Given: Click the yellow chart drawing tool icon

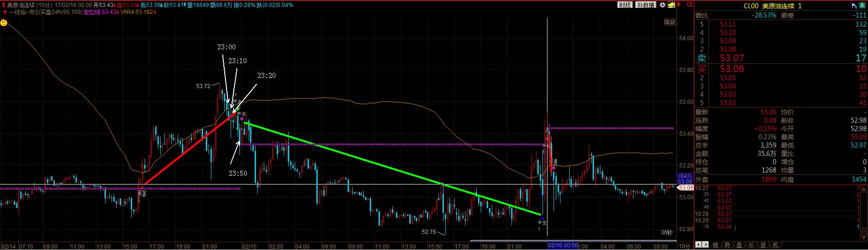Looking at the screenshot, I should pyautogui.click(x=671, y=5).
